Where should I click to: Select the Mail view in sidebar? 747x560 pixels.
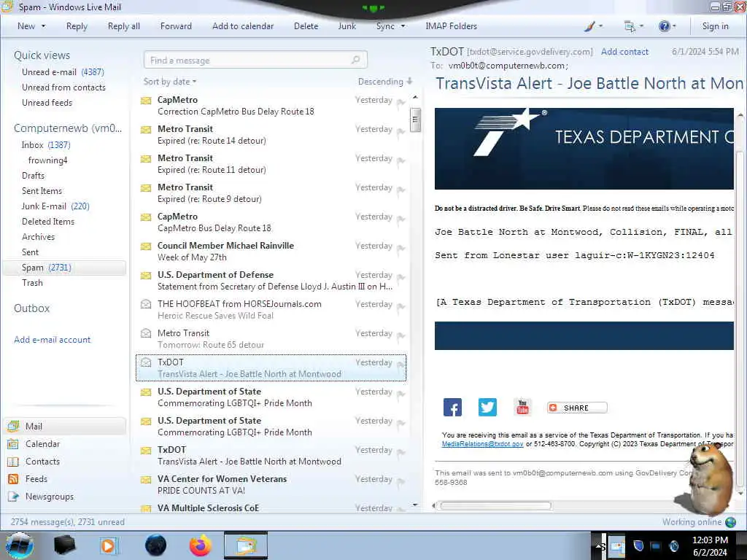(65, 426)
